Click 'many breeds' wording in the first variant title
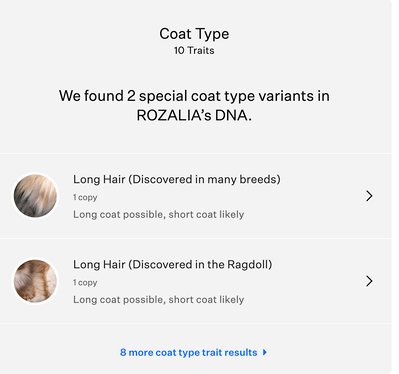The width and height of the screenshot is (399, 374). click(244, 179)
